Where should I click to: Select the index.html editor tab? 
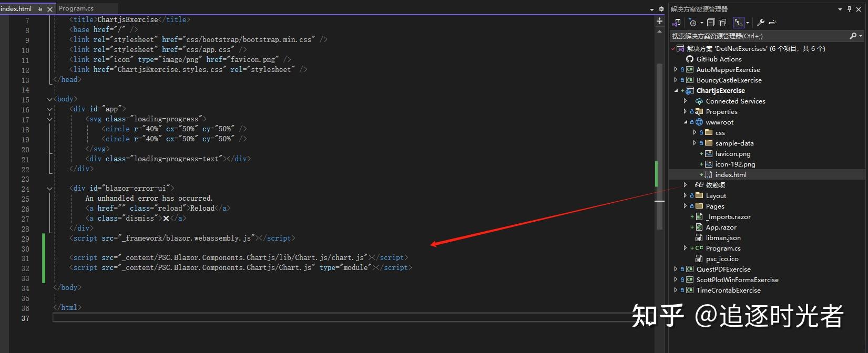coord(17,8)
